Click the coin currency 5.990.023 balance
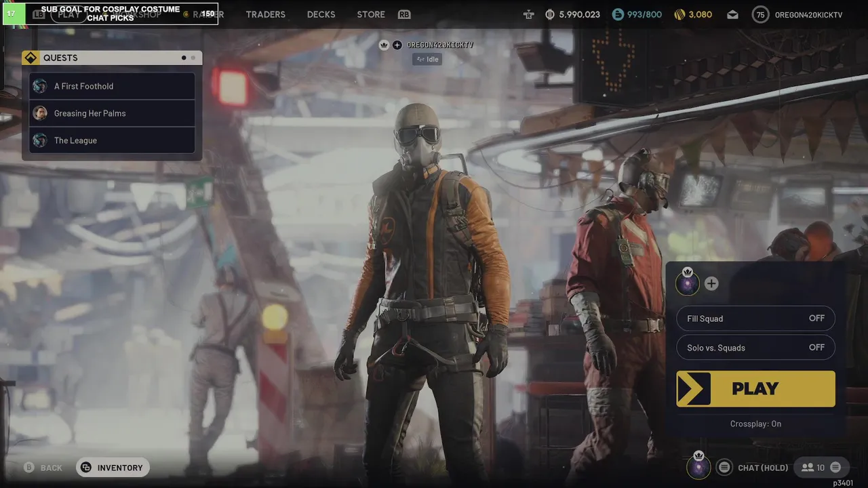The height and width of the screenshot is (488, 868). pos(573,14)
